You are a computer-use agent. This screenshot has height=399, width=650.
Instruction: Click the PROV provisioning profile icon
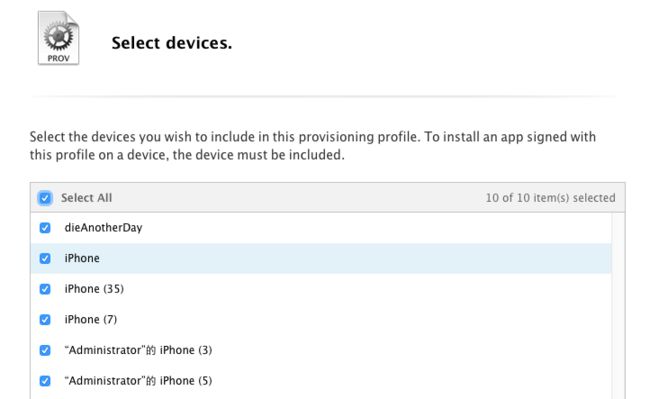tap(58, 38)
